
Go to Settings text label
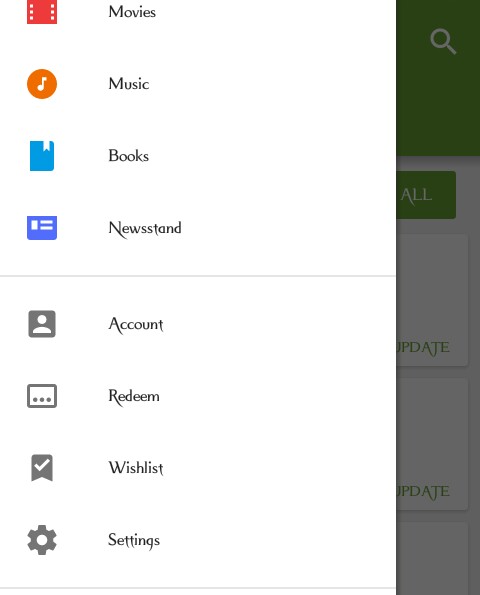[134, 541]
